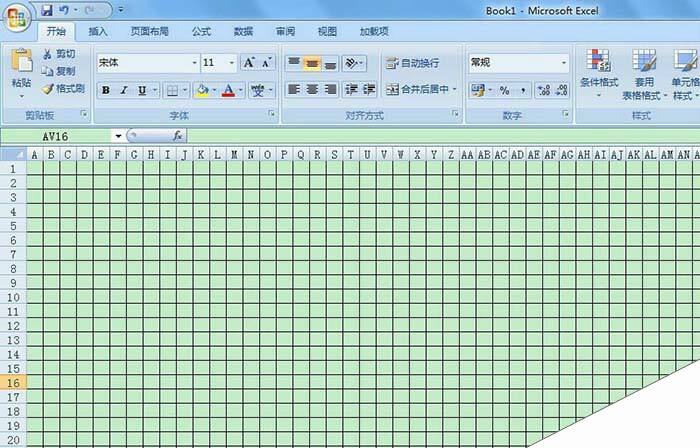
Task: Click the Name Box showing AV16
Action: tap(57, 136)
